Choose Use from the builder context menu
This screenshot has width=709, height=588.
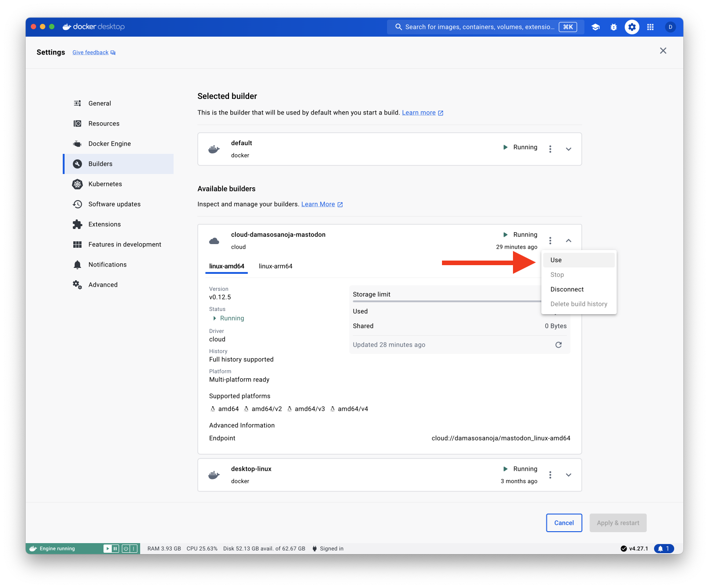tap(556, 260)
